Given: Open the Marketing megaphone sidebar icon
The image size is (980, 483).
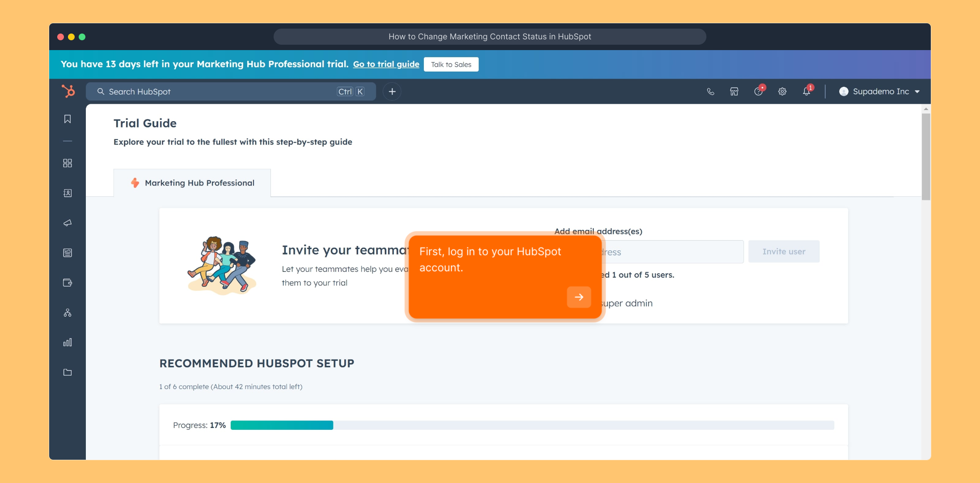Looking at the screenshot, I should pyautogui.click(x=68, y=223).
